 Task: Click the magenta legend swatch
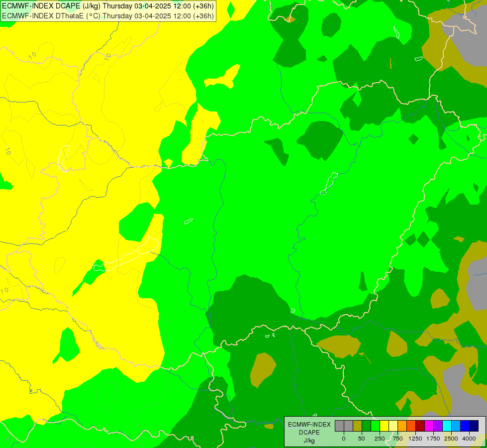coord(429,426)
